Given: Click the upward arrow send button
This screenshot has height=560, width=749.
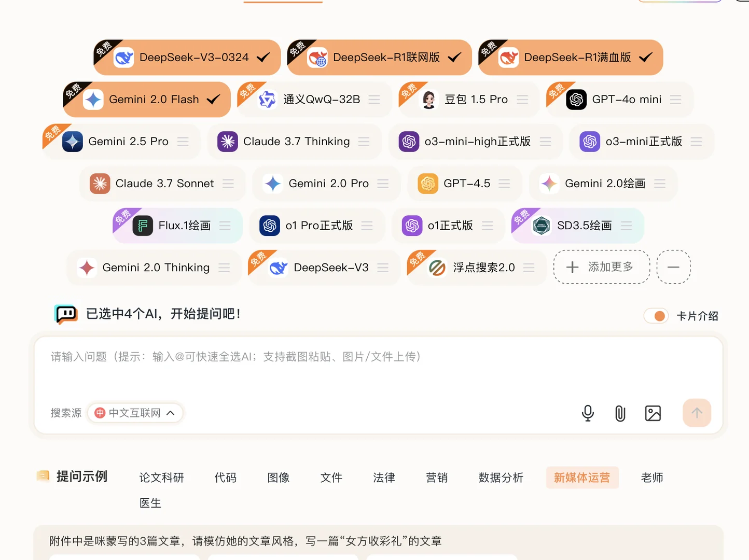Looking at the screenshot, I should pos(697,413).
